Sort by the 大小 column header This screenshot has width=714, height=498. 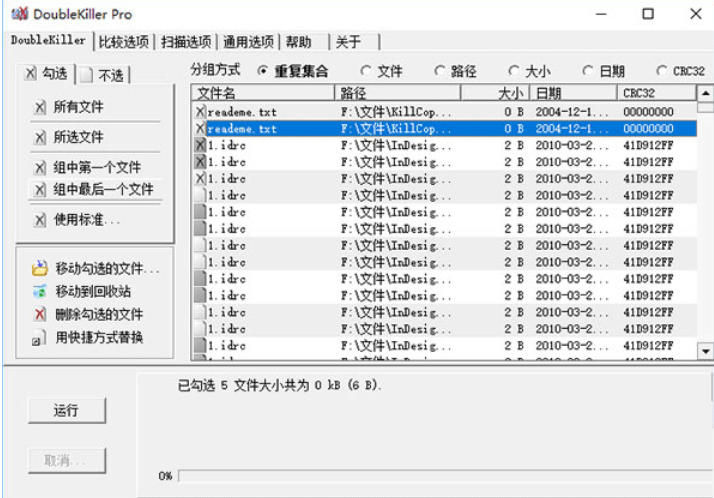point(495,93)
